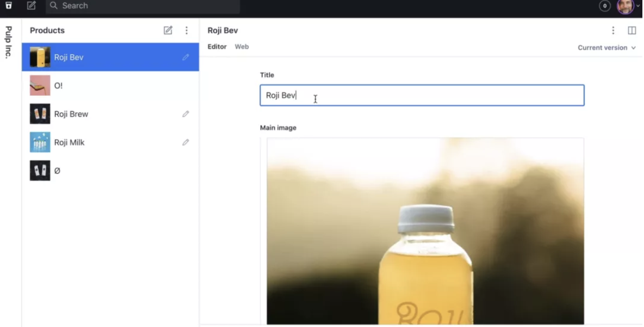The width and height of the screenshot is (644, 327).
Task: Click the archive bucket icon in top bar
Action: 8,5
